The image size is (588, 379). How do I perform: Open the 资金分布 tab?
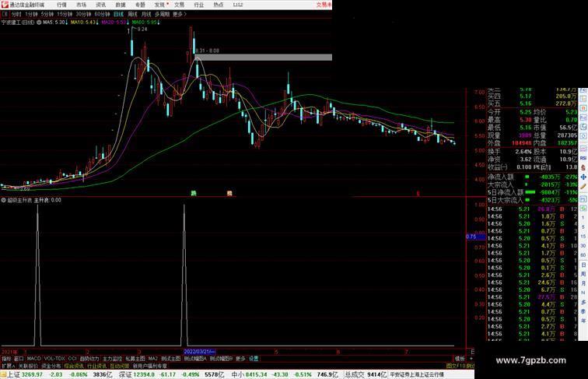tap(51, 366)
